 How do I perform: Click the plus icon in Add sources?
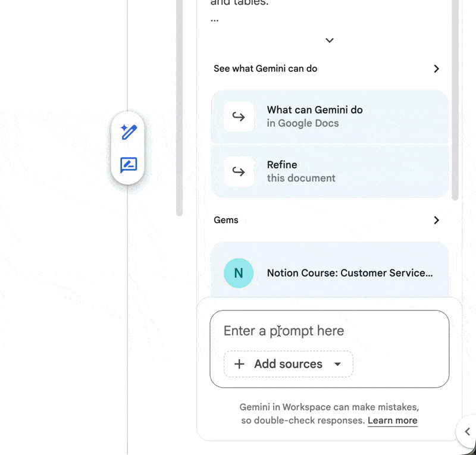239,364
